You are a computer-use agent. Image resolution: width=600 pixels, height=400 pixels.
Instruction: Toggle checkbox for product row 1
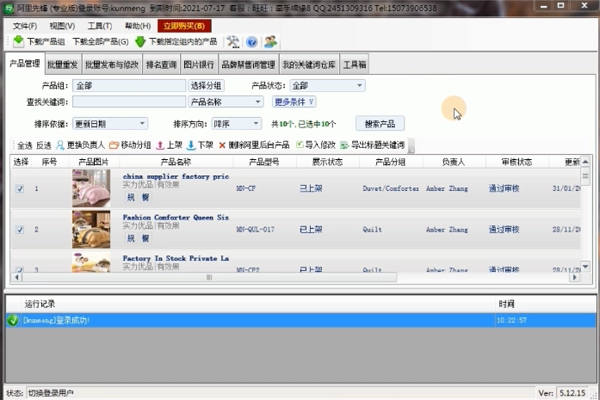20,188
